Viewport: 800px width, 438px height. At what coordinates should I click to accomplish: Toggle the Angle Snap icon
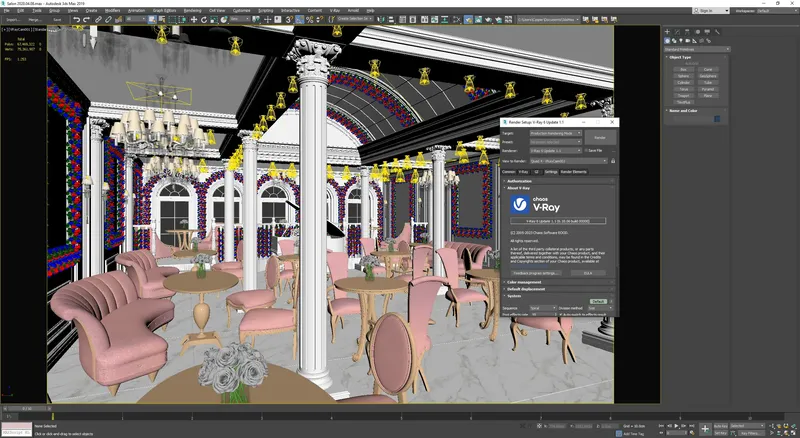(x=299, y=20)
